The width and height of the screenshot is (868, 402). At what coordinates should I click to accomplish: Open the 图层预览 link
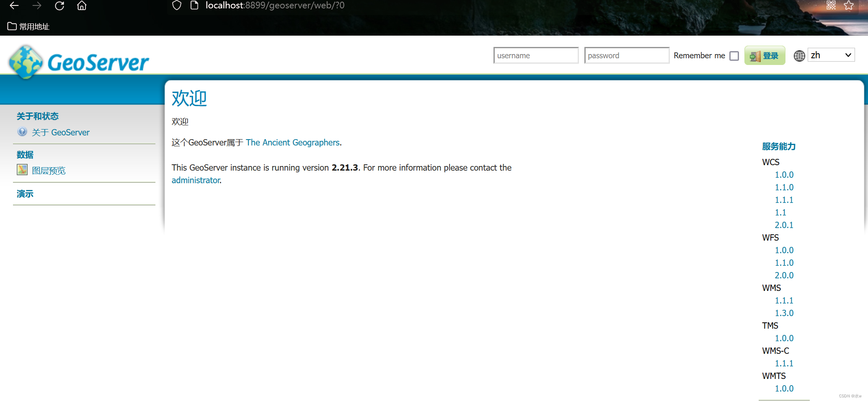(x=49, y=171)
